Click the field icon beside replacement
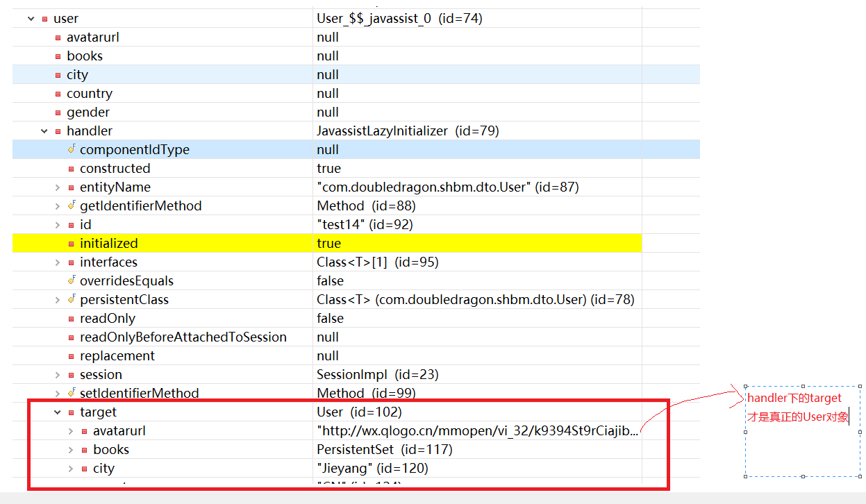Viewport: 866px width, 504px height. pos(72,356)
